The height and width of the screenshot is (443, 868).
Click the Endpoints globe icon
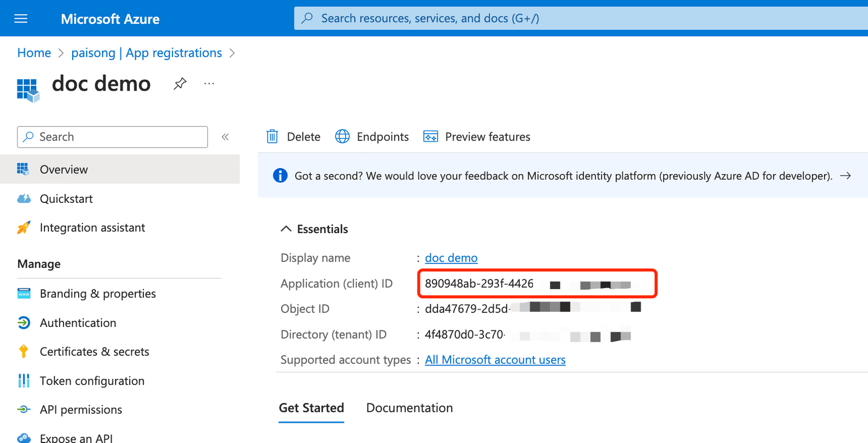342,137
